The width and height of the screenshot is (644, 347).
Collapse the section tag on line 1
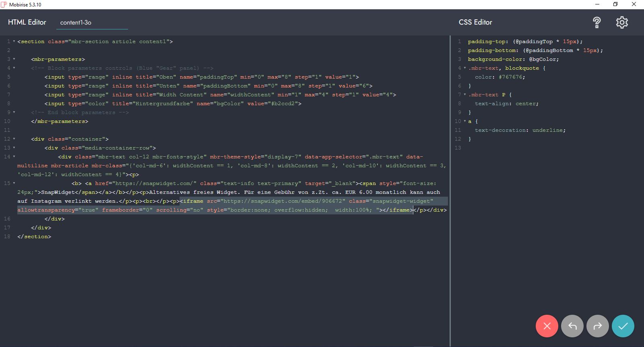14,42
